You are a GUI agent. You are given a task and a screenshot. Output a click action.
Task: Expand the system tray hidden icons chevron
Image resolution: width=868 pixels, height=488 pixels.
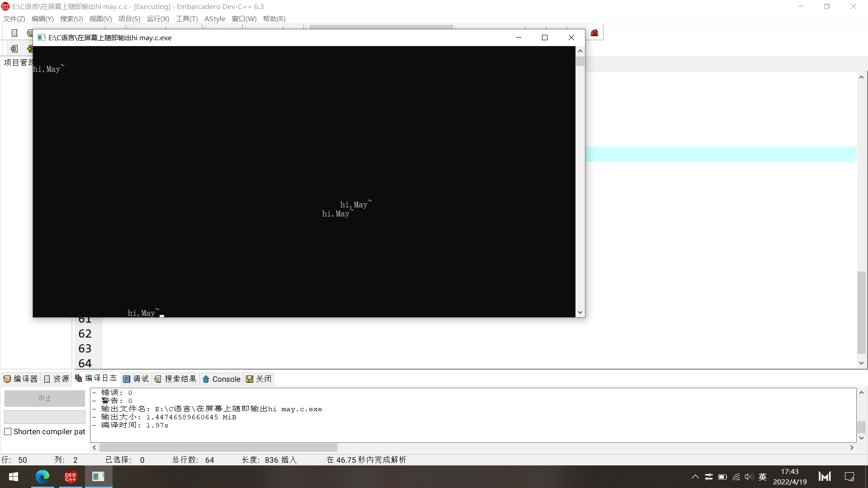pyautogui.click(x=695, y=477)
